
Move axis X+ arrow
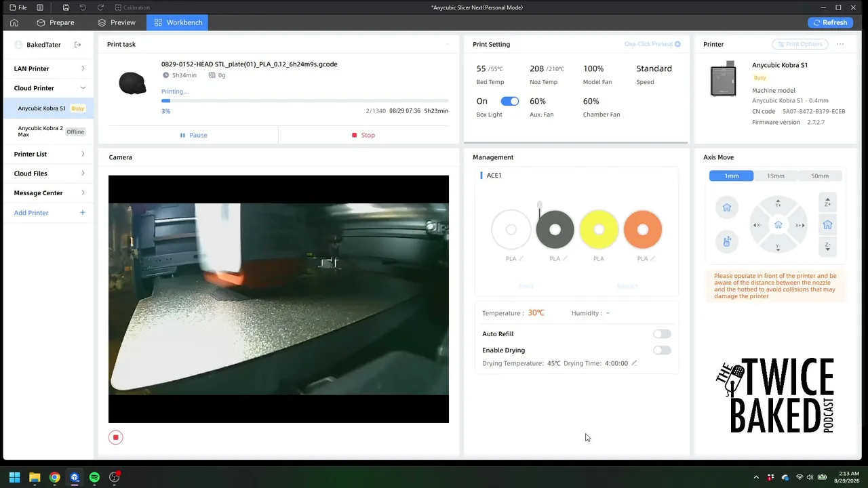click(x=800, y=225)
